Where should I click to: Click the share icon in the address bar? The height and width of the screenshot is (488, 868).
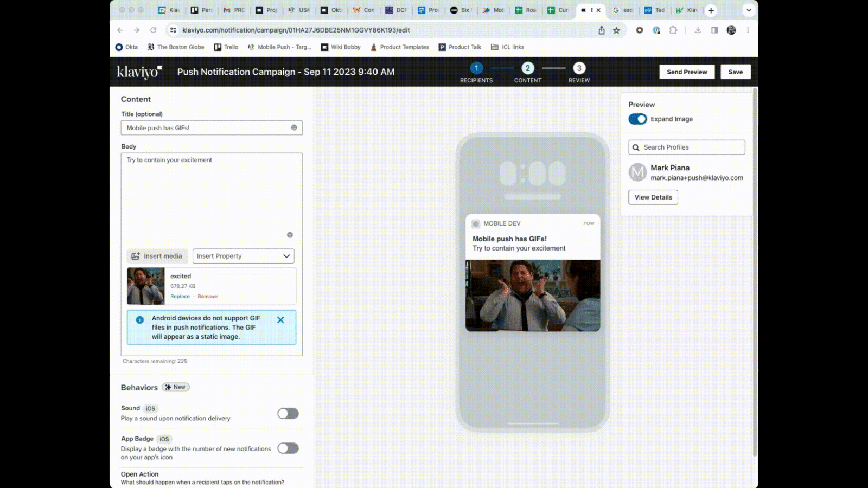[x=602, y=30]
